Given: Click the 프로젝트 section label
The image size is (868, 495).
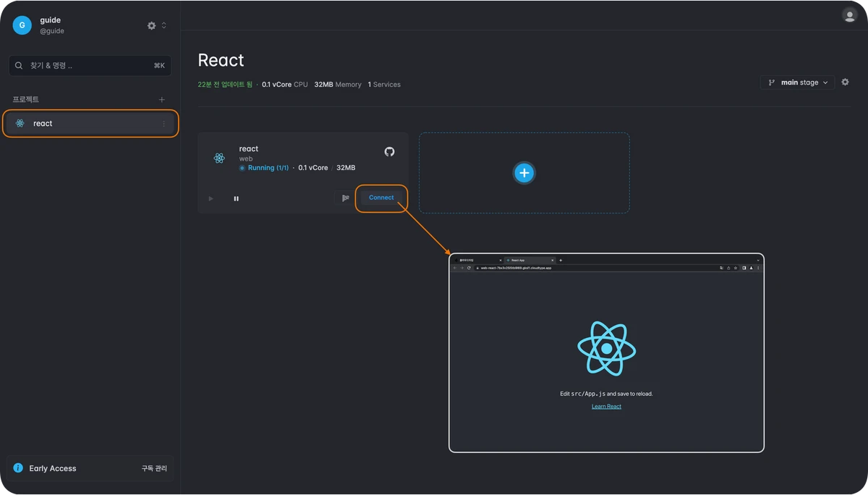Looking at the screenshot, I should [25, 100].
